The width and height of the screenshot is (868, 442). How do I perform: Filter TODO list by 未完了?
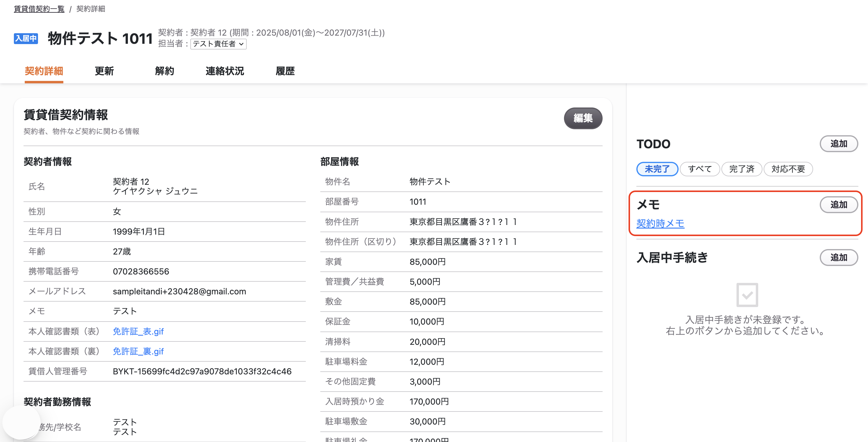pos(657,169)
